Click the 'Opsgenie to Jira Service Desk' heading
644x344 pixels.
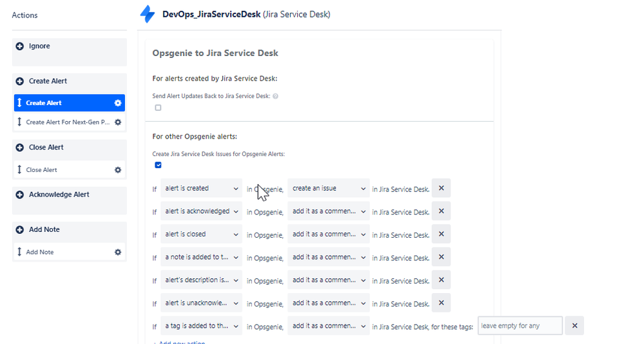point(215,53)
